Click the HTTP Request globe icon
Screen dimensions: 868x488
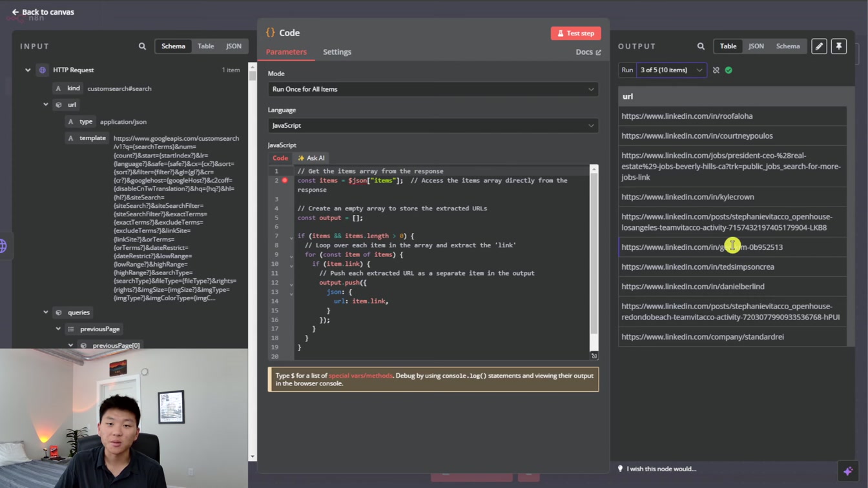pyautogui.click(x=43, y=70)
